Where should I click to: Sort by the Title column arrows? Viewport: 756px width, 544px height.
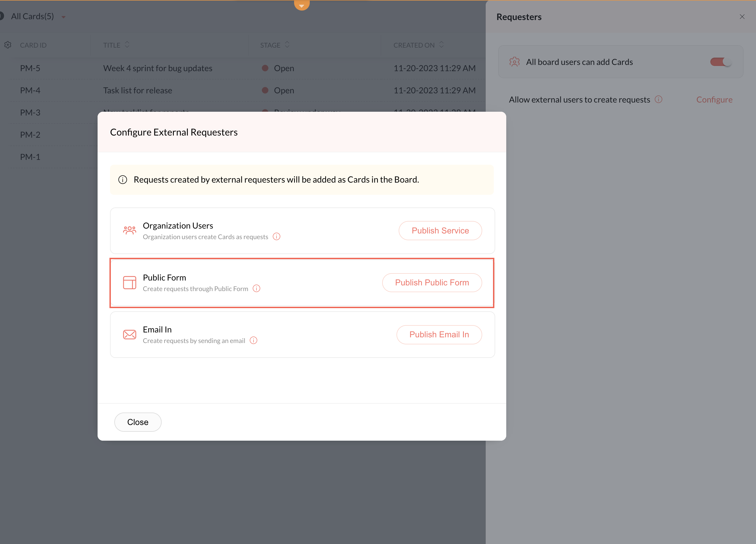pos(127,45)
